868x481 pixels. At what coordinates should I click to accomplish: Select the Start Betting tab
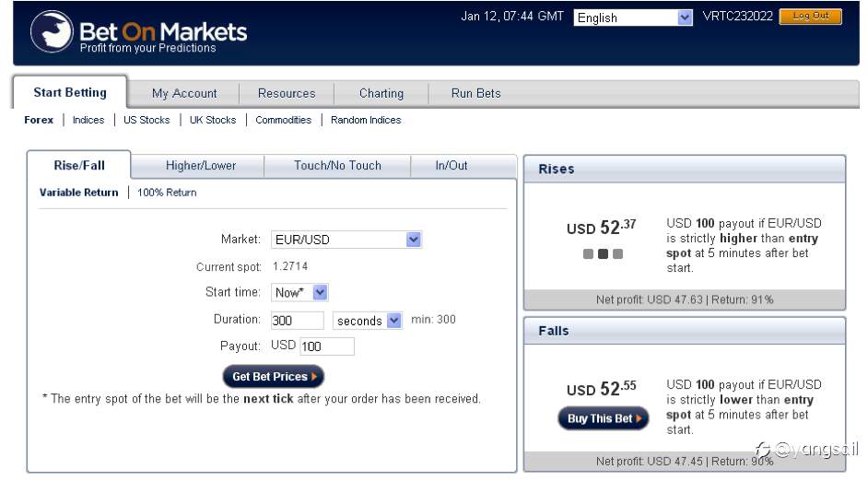click(70, 92)
